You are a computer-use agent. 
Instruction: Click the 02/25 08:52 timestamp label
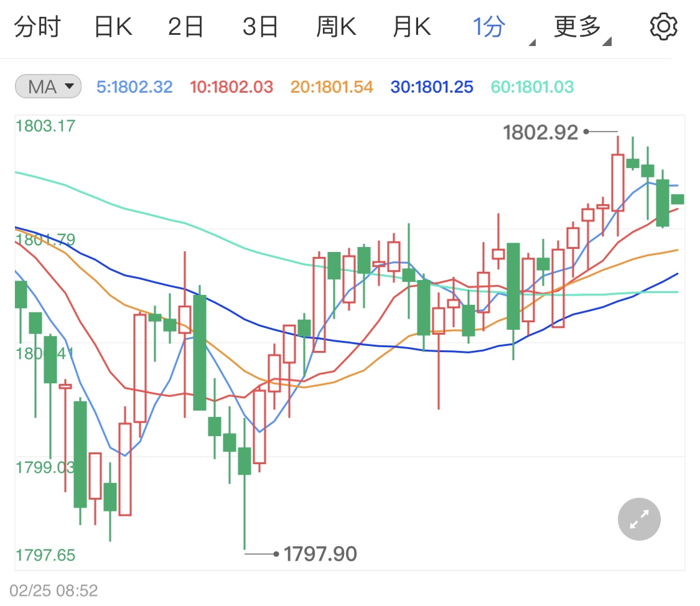(x=54, y=589)
